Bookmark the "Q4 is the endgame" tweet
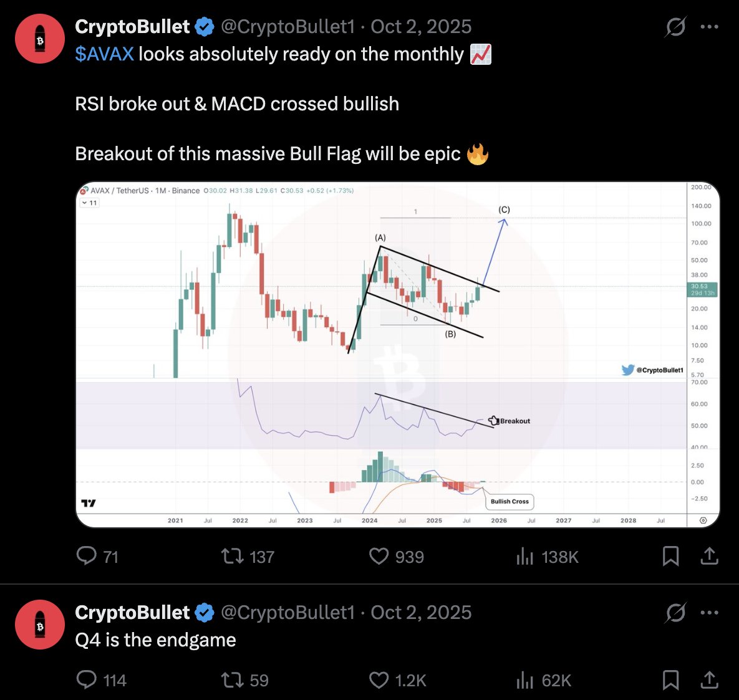This screenshot has width=739, height=700. pyautogui.click(x=670, y=679)
